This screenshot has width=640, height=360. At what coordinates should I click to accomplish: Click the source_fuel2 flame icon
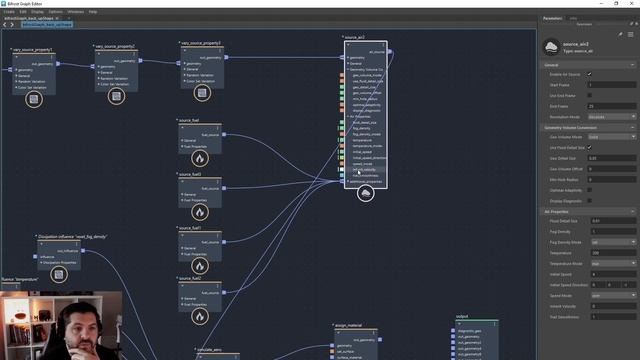click(200, 212)
